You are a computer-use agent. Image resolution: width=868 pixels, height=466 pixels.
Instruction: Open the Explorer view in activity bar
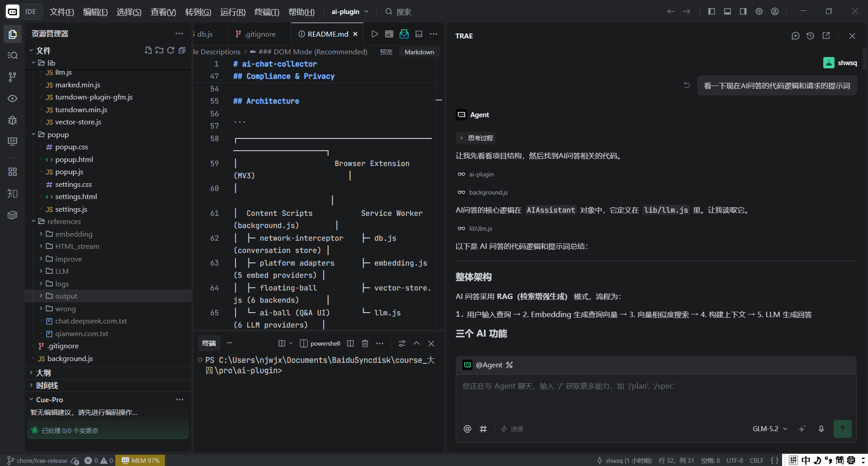[13, 34]
